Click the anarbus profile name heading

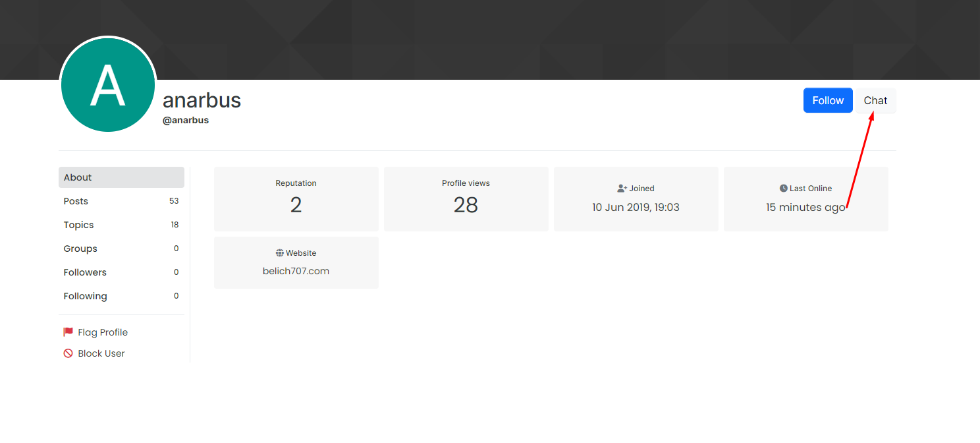point(202,100)
